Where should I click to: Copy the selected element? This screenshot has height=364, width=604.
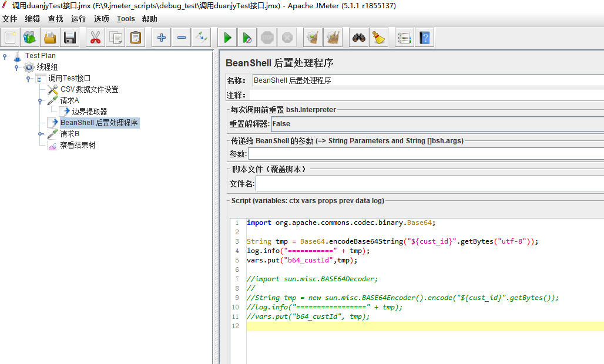[x=115, y=37]
